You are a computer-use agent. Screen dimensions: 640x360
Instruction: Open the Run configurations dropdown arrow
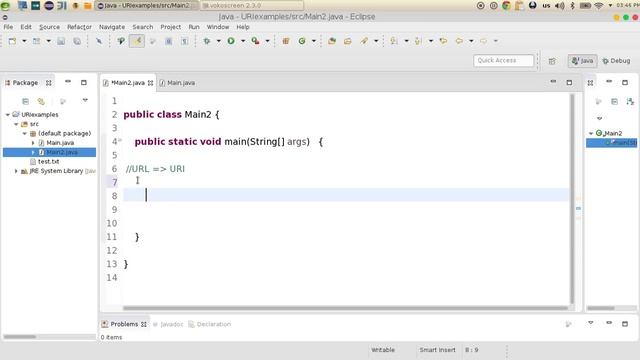[243, 41]
